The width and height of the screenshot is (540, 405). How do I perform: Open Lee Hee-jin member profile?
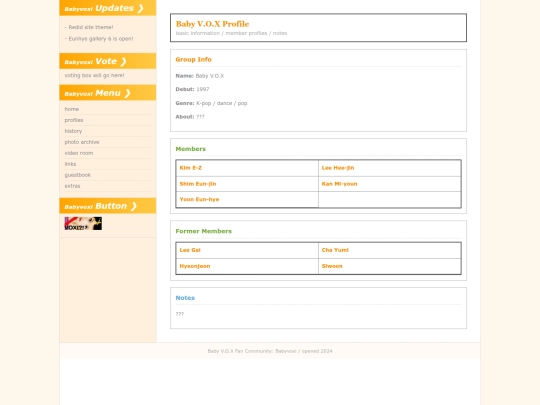click(x=338, y=168)
